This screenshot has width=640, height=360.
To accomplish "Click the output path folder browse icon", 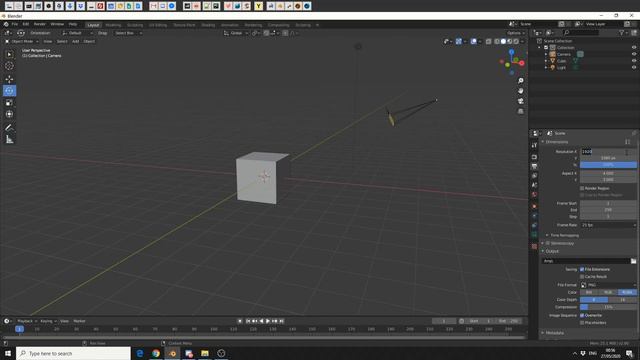I will coord(633,261).
